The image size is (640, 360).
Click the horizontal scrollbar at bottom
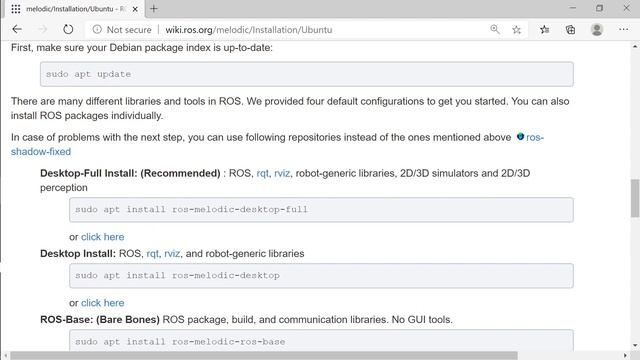264,356
